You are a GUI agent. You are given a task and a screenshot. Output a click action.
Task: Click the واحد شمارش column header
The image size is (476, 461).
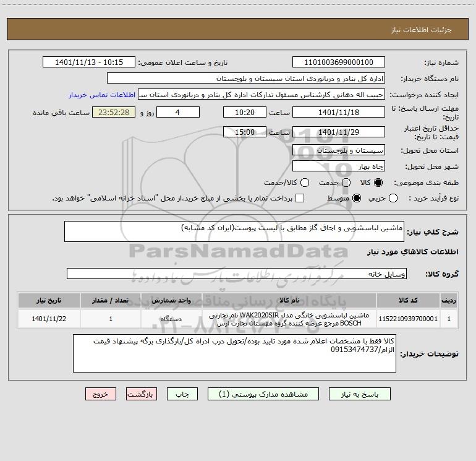[x=171, y=301]
